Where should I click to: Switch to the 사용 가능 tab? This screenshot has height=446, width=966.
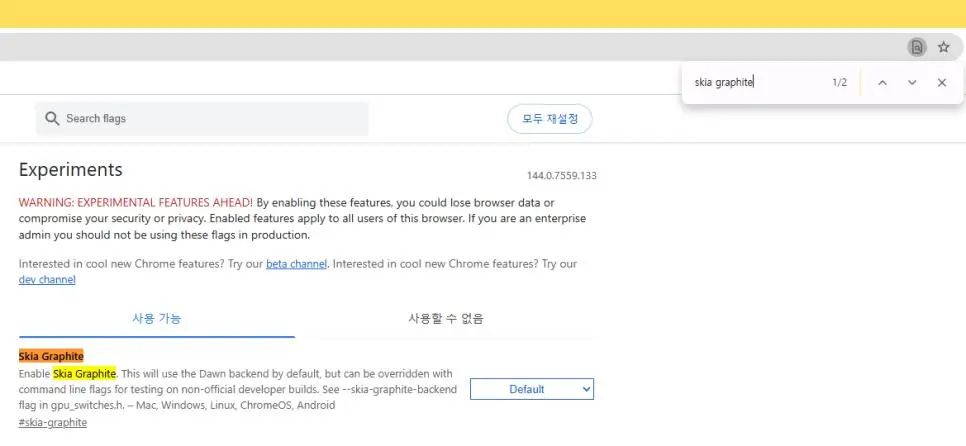pos(157,319)
